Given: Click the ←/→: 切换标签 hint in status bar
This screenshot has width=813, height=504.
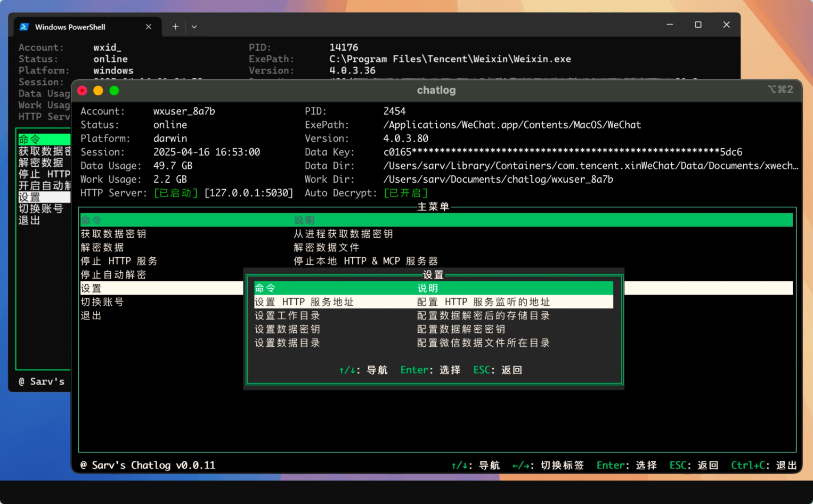Looking at the screenshot, I should [x=548, y=466].
